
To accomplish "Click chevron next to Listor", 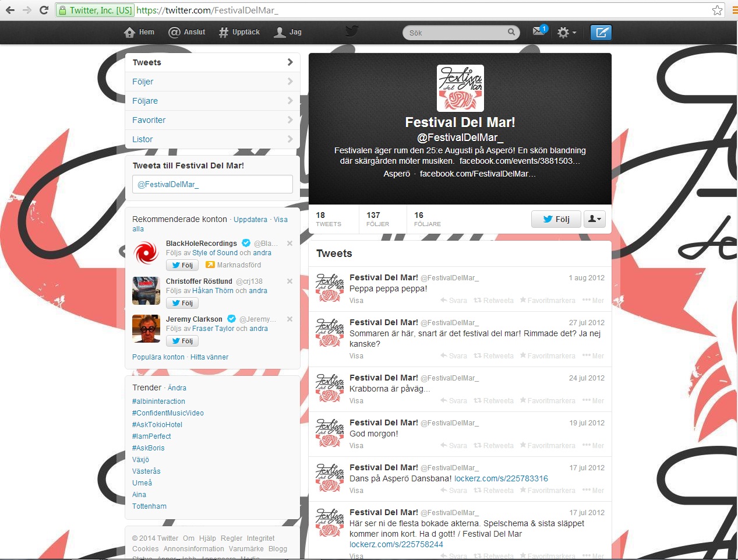I will [290, 139].
